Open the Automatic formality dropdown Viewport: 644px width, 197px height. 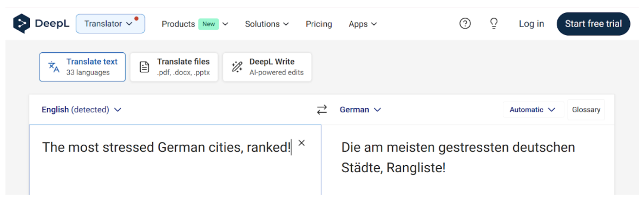click(532, 110)
